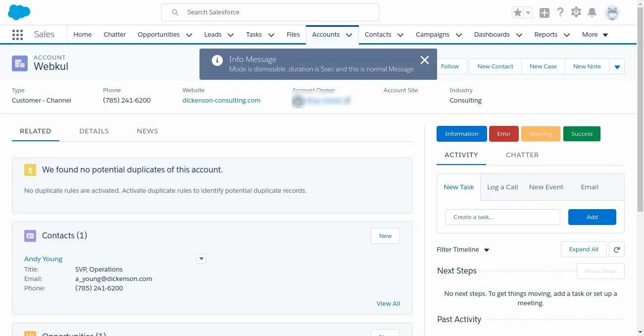Click the Expand All button
The height and width of the screenshot is (336, 644).
[584, 249]
